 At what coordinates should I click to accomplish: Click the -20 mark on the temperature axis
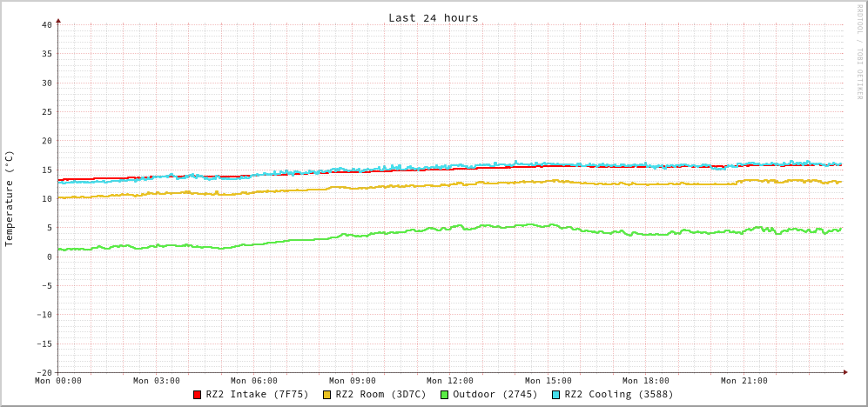tap(44, 372)
